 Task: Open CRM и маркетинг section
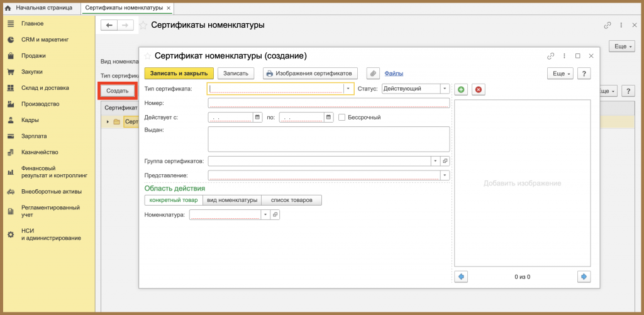coord(45,40)
